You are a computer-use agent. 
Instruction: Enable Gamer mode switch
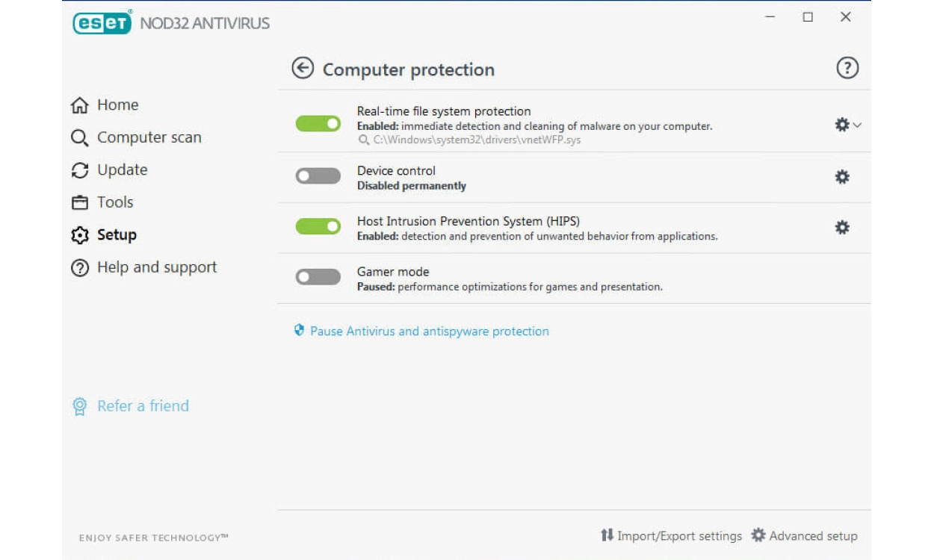pyautogui.click(x=318, y=277)
